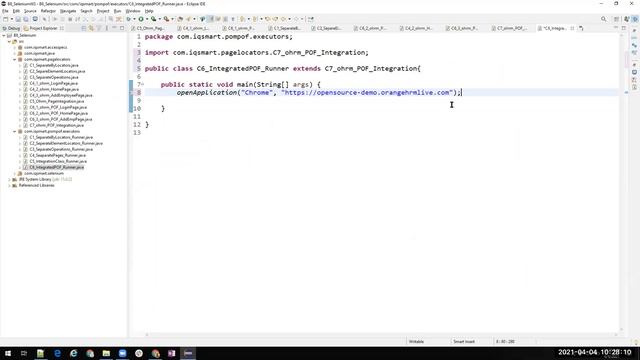Image resolution: width=640 pixels, height=360 pixels.
Task: Open the Navigate menu
Action: 68,11
